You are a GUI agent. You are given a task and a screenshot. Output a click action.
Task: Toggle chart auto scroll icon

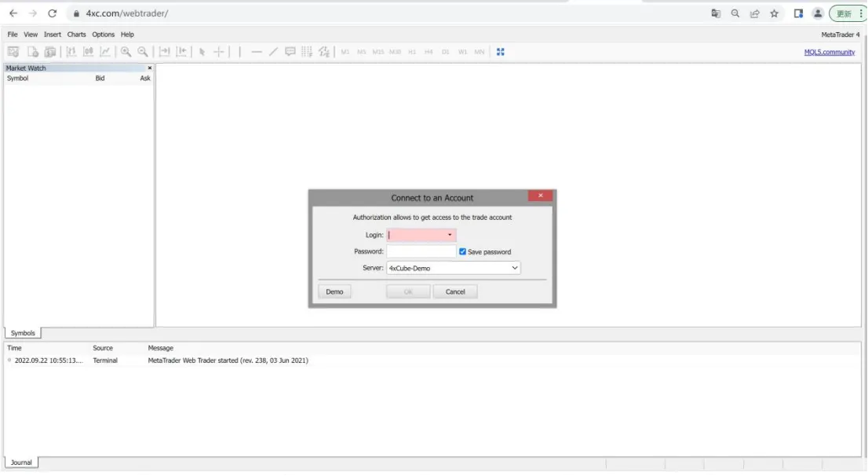164,52
